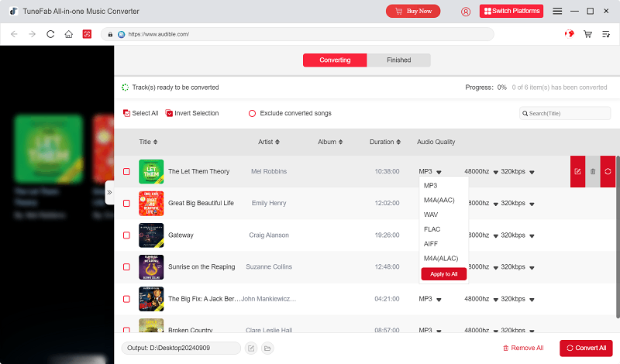Open the shopping cart icon
This screenshot has height=364, width=620.
[x=588, y=34]
